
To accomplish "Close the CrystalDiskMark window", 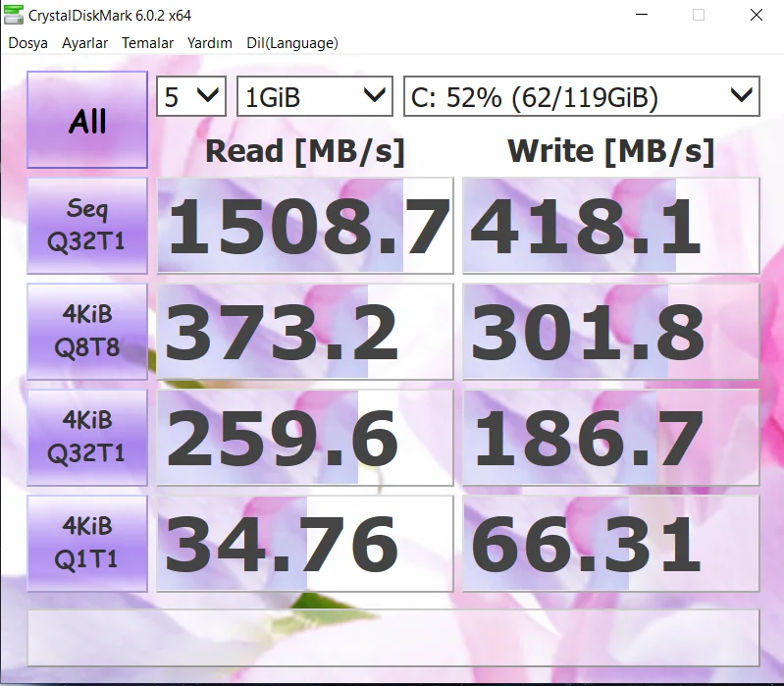I will pyautogui.click(x=757, y=15).
